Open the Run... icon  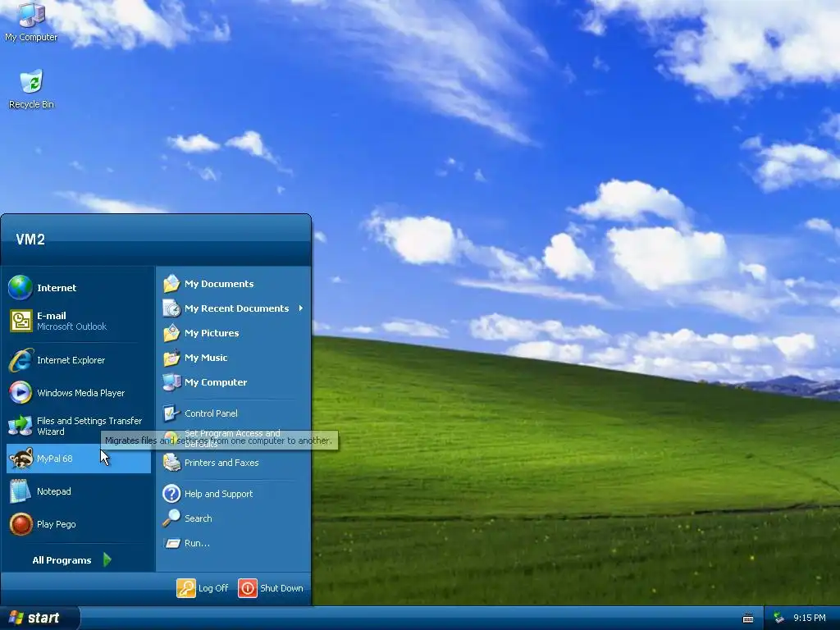(172, 543)
